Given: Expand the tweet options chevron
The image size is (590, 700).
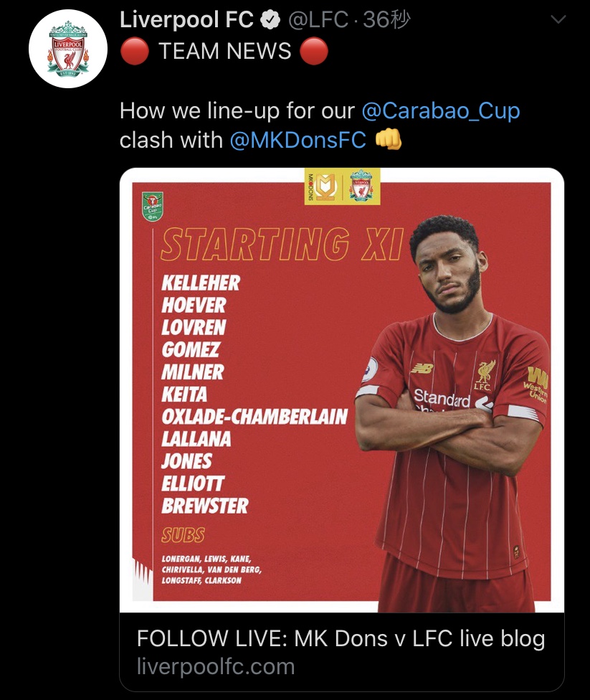Looking at the screenshot, I should (556, 20).
